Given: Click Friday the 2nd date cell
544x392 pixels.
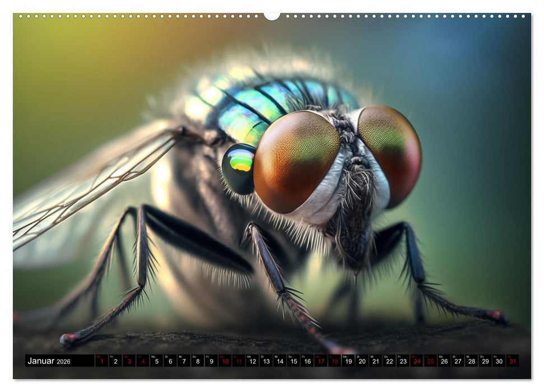Looking at the screenshot, I should click(x=115, y=361).
